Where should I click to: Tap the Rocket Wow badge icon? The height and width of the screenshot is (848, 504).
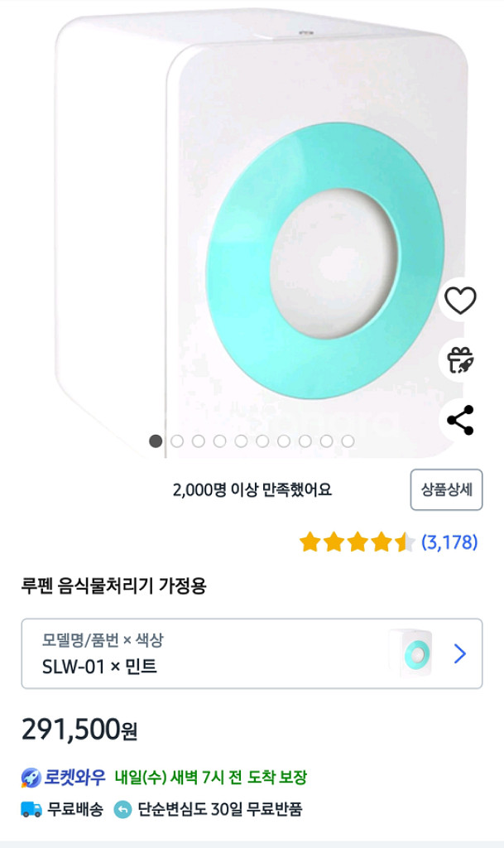[x=31, y=778]
